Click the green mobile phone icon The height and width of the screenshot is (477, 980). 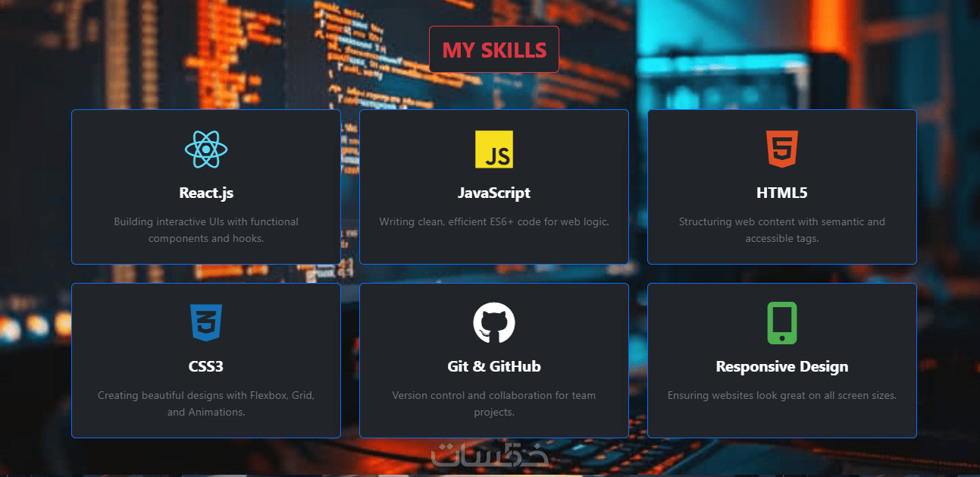tap(782, 323)
